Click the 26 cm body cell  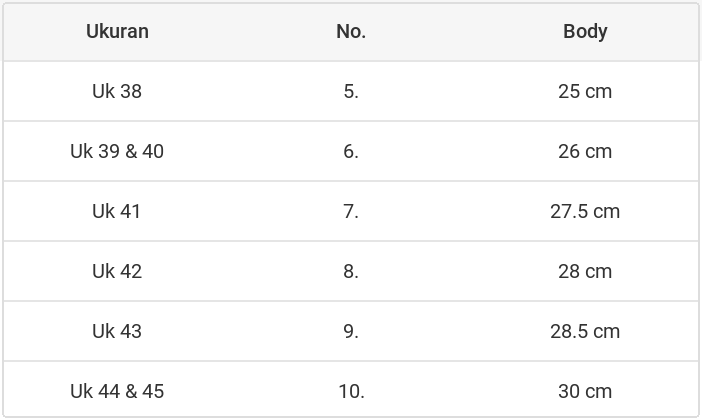[585, 151]
